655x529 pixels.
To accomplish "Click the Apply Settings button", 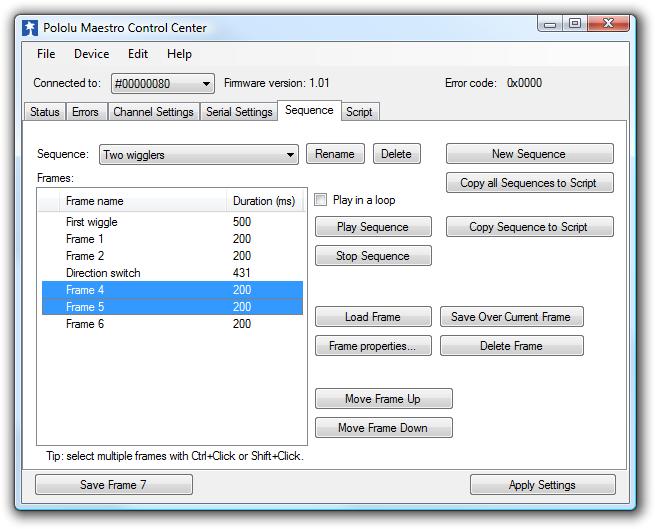I will point(542,485).
